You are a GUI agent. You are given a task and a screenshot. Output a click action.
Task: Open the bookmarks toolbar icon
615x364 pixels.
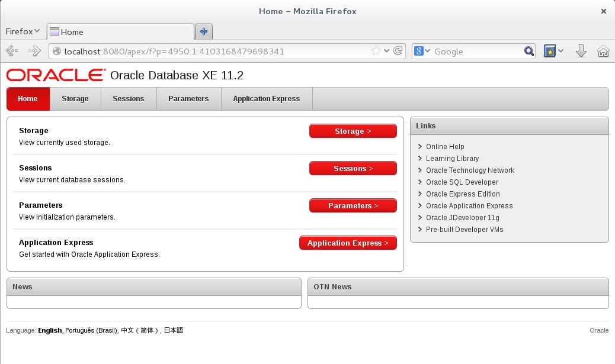pos(550,51)
